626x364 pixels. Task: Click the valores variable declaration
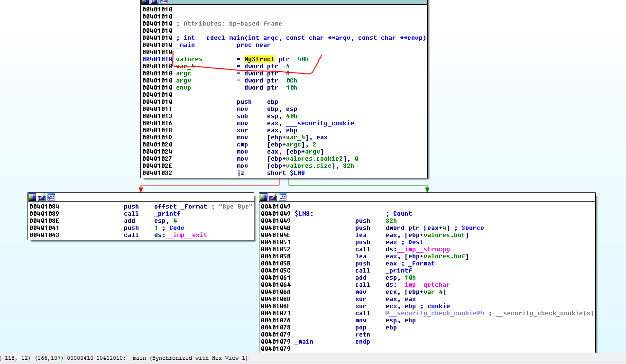coord(189,59)
